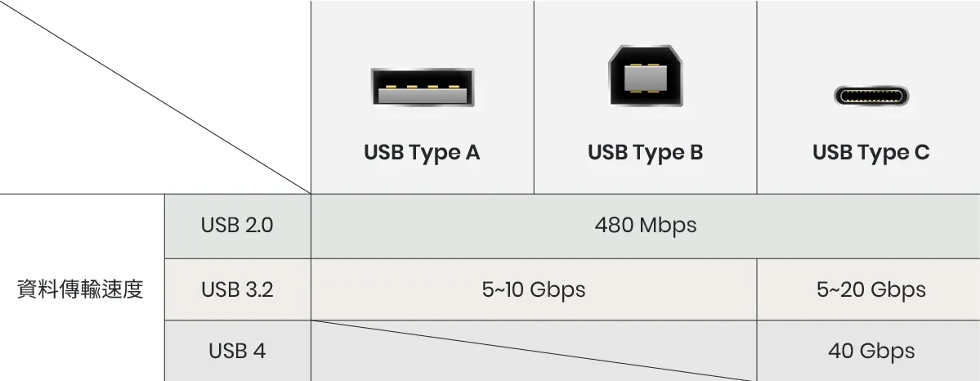Click the gray center block of Type B port
Screen dimensions: 980x381
click(646, 79)
